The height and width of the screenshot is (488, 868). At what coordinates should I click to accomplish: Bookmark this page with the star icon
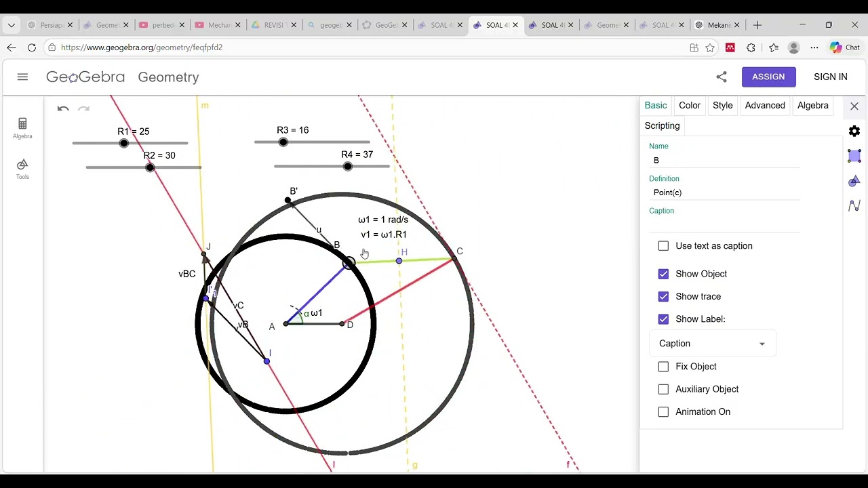(710, 47)
